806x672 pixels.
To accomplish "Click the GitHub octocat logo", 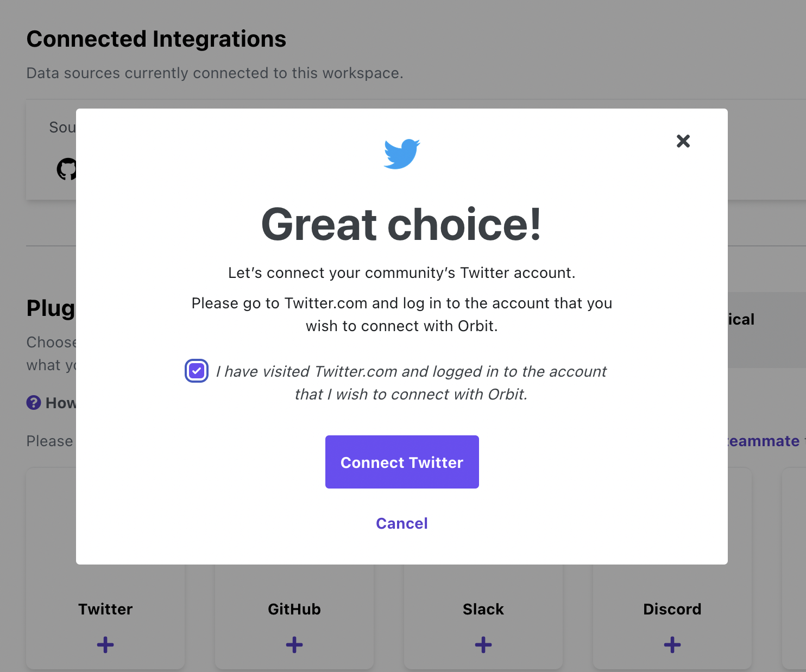I will 67,169.
